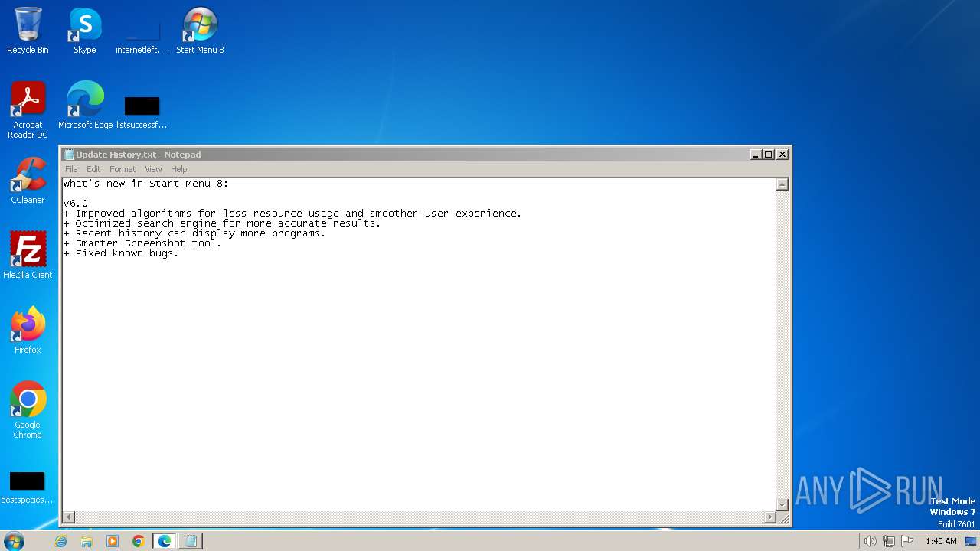Open the Help menu in Notepad

[x=178, y=169]
